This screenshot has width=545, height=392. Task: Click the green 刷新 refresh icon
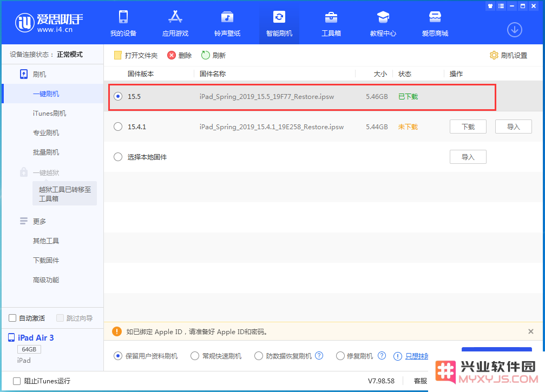click(x=206, y=55)
